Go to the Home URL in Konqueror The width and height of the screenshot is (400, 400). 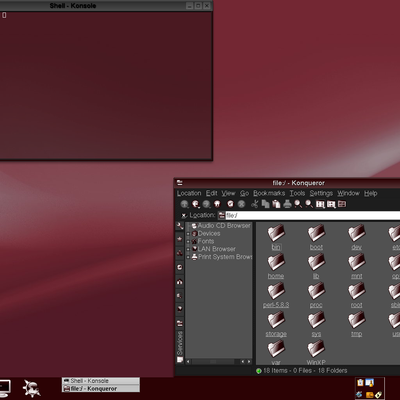pos(217,204)
